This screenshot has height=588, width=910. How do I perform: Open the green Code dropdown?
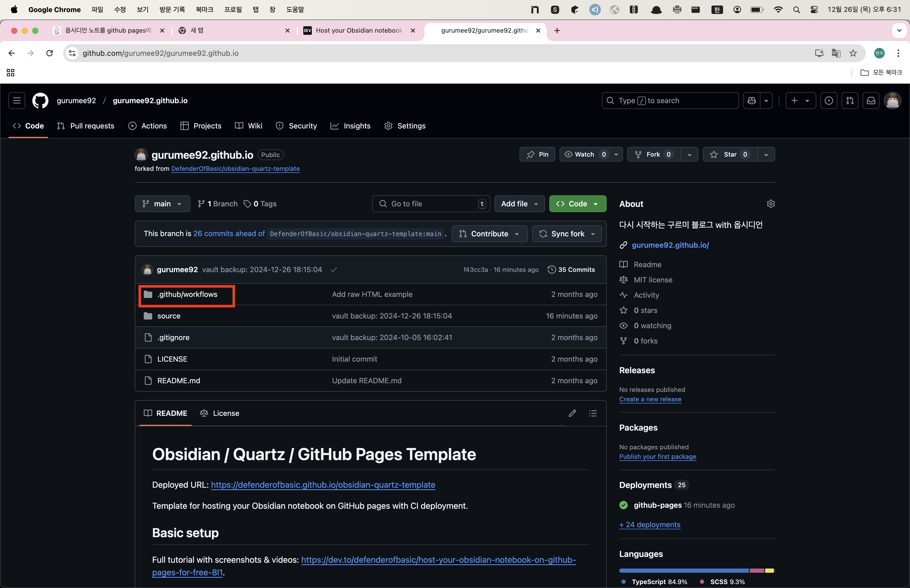tap(577, 203)
